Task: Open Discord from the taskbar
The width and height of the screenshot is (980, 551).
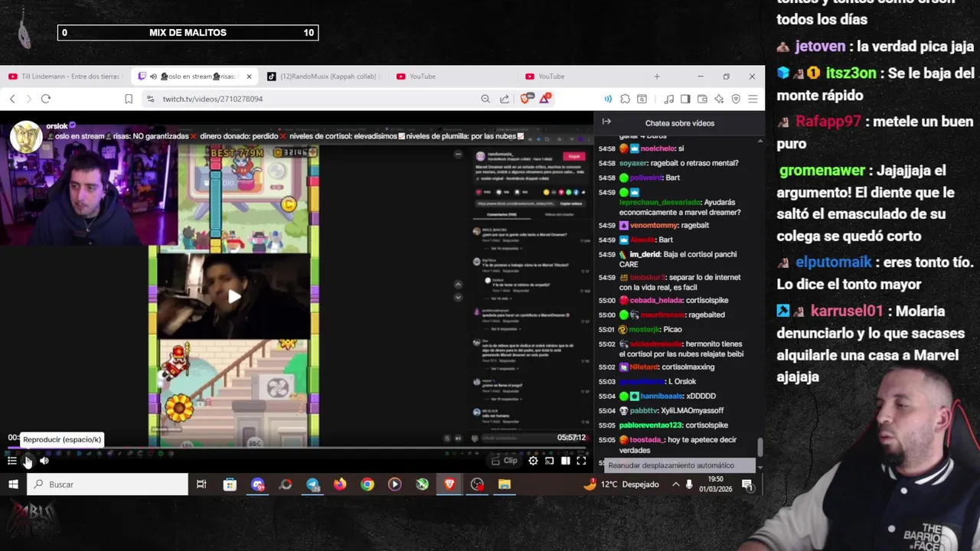Action: pos(257,484)
